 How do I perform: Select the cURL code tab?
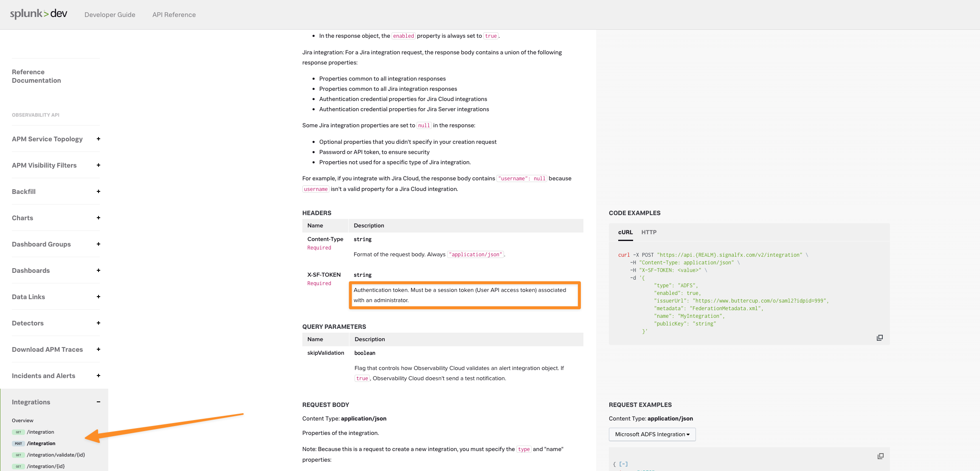625,232
